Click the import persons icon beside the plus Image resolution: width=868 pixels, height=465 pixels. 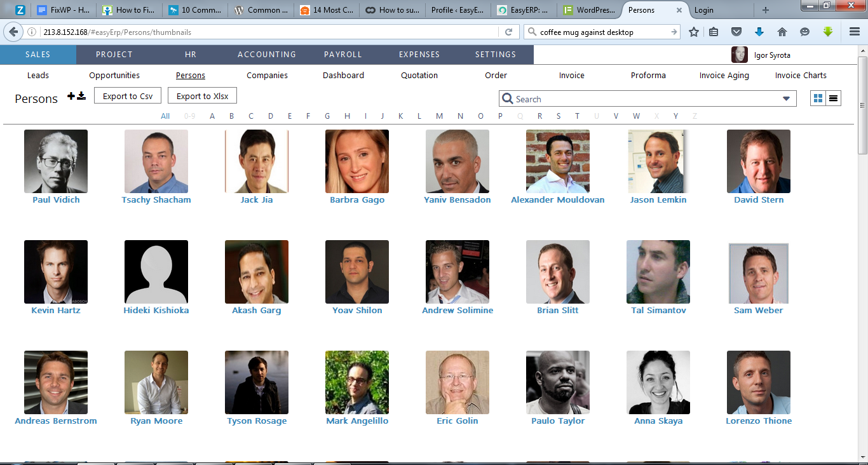[x=81, y=97]
